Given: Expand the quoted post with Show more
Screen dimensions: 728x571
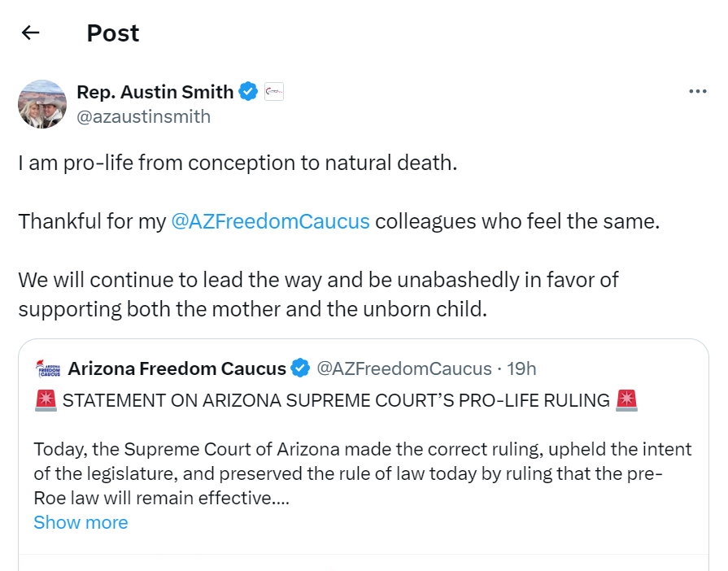Looking at the screenshot, I should tap(81, 522).
